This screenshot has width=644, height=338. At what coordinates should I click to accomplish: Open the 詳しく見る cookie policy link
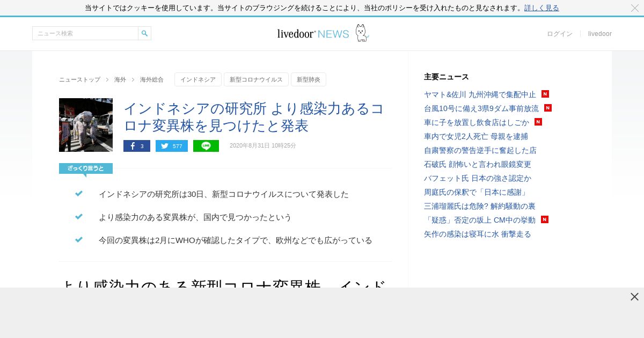[x=541, y=8]
